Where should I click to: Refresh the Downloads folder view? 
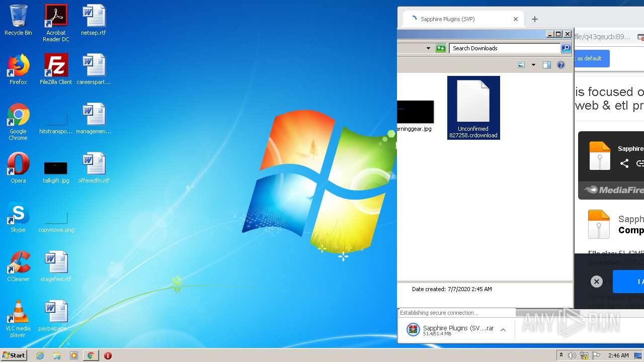click(441, 48)
